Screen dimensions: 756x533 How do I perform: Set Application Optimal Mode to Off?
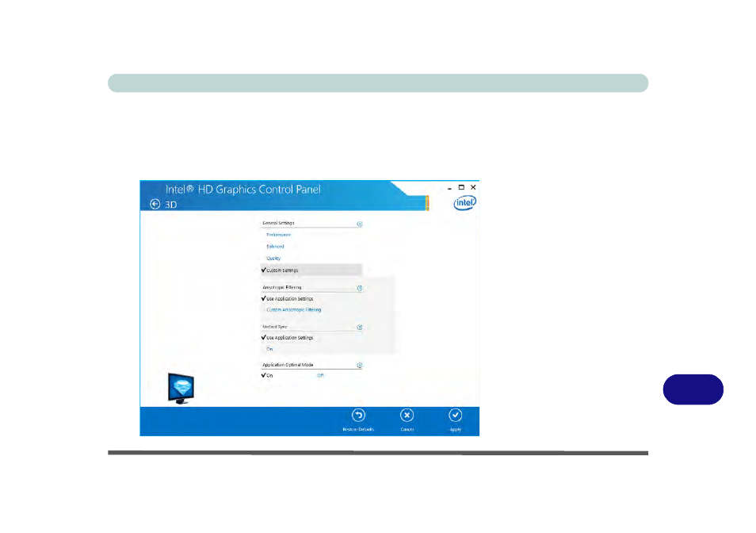point(320,375)
